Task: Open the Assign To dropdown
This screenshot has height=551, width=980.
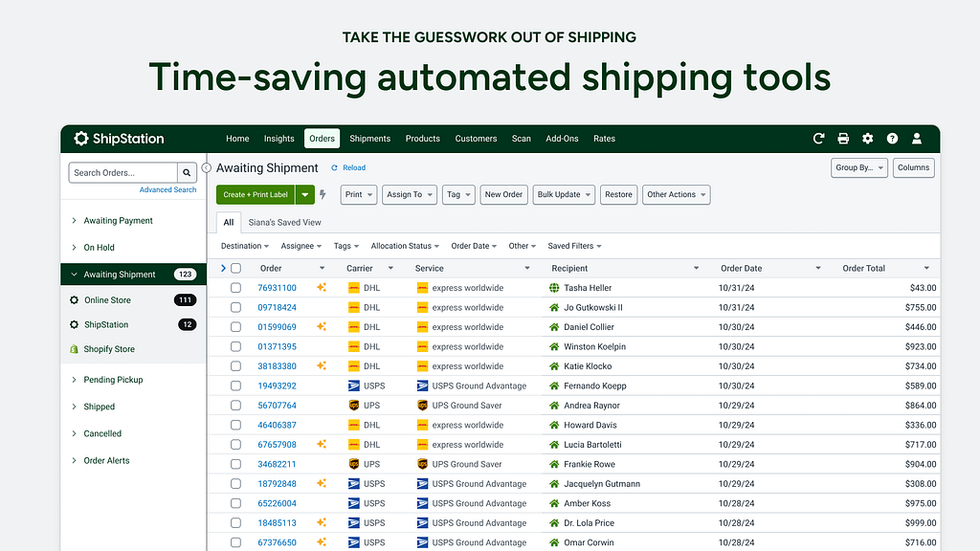Action: tap(410, 194)
